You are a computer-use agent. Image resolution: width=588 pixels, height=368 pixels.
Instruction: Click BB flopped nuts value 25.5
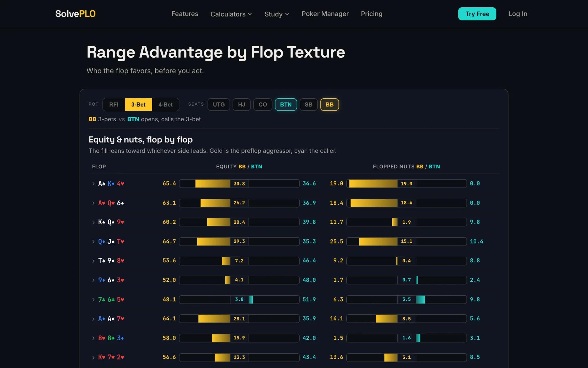(x=336, y=241)
